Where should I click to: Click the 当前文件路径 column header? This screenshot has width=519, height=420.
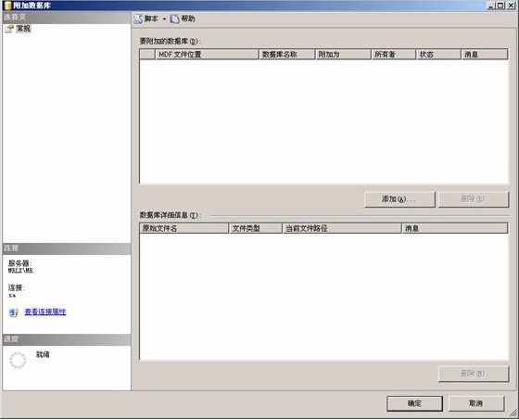click(342, 228)
